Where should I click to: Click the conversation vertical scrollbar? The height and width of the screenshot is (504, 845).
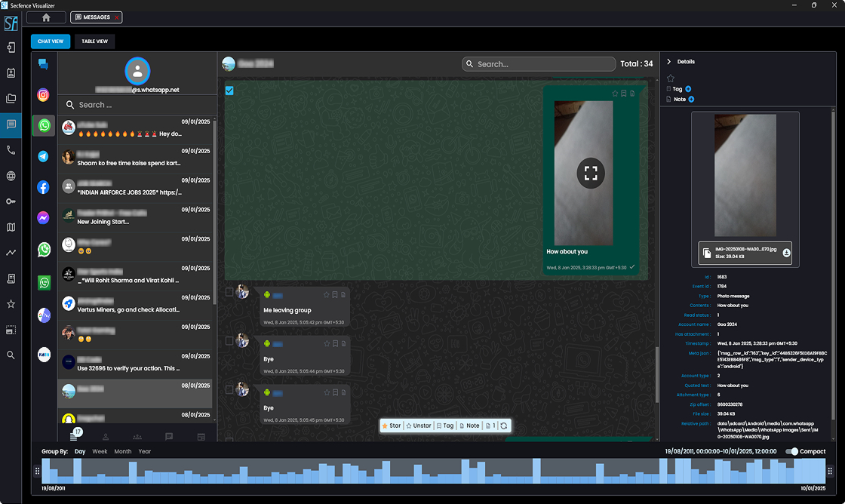(657, 374)
